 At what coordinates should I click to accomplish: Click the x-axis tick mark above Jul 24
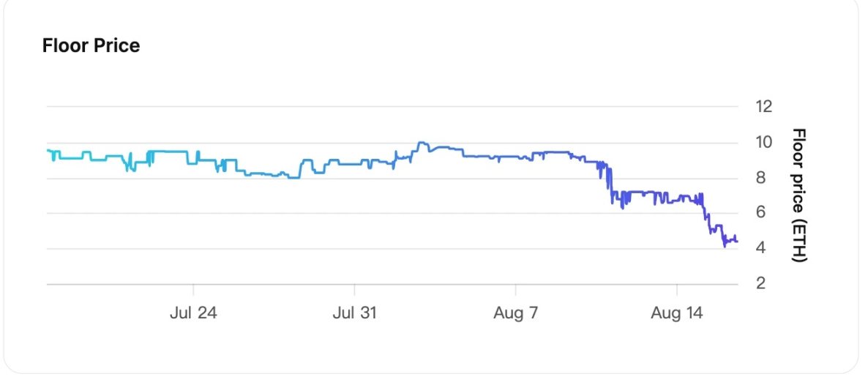[x=193, y=288]
